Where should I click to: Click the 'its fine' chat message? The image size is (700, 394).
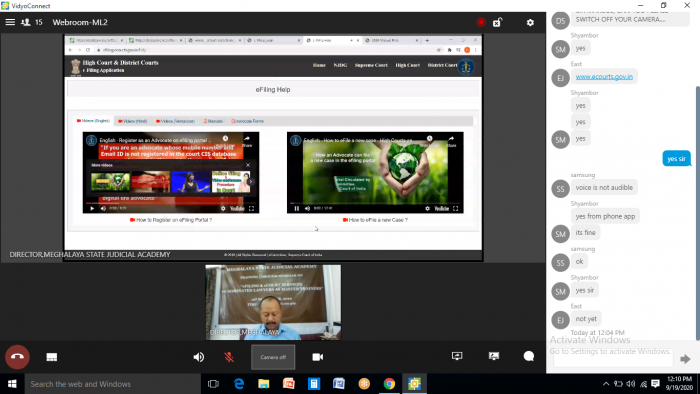pos(585,232)
